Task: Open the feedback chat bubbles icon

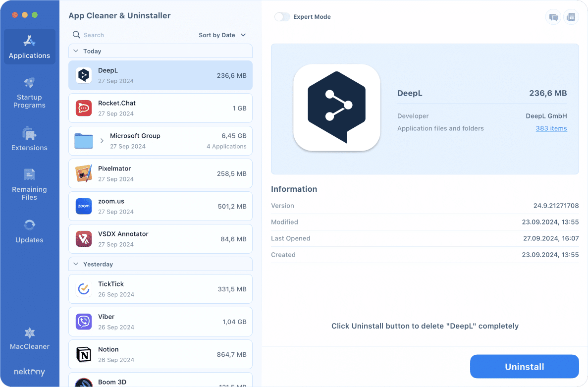Action: coord(553,17)
